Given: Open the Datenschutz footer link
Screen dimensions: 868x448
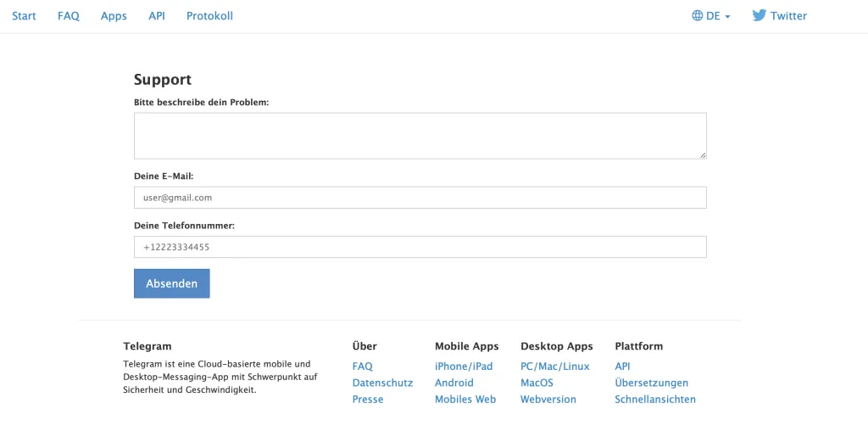Looking at the screenshot, I should pyautogui.click(x=382, y=383).
